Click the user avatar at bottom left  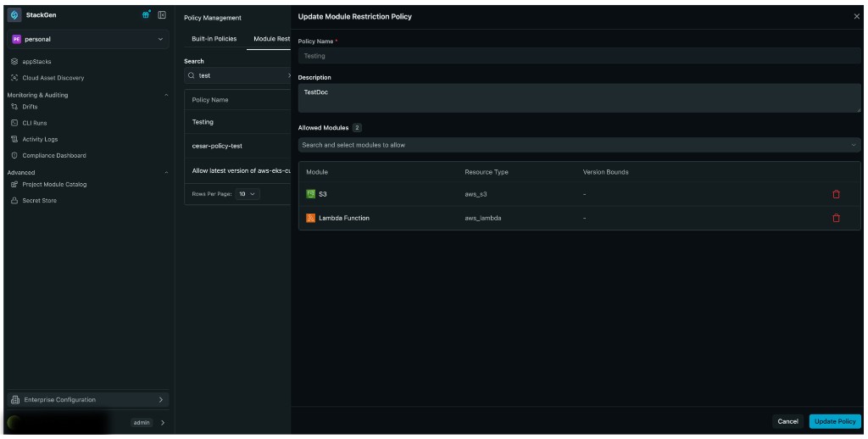tap(14, 422)
